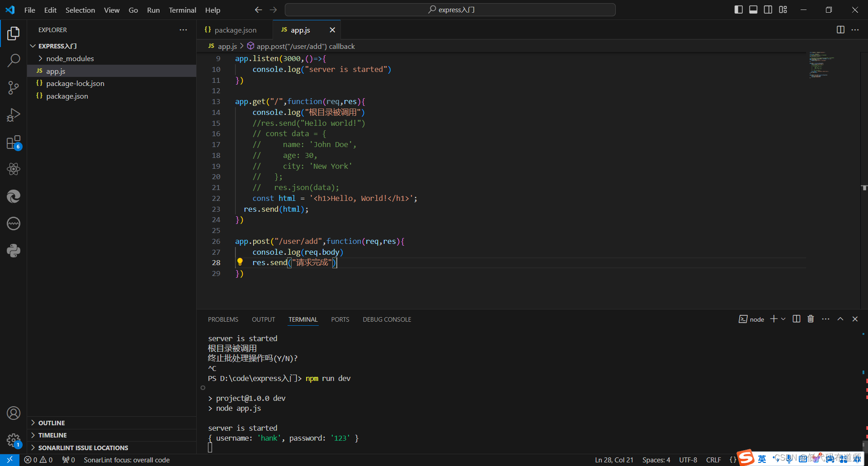Open the Edge browser tools view
Image resolution: width=868 pixels, height=466 pixels.
point(14,196)
